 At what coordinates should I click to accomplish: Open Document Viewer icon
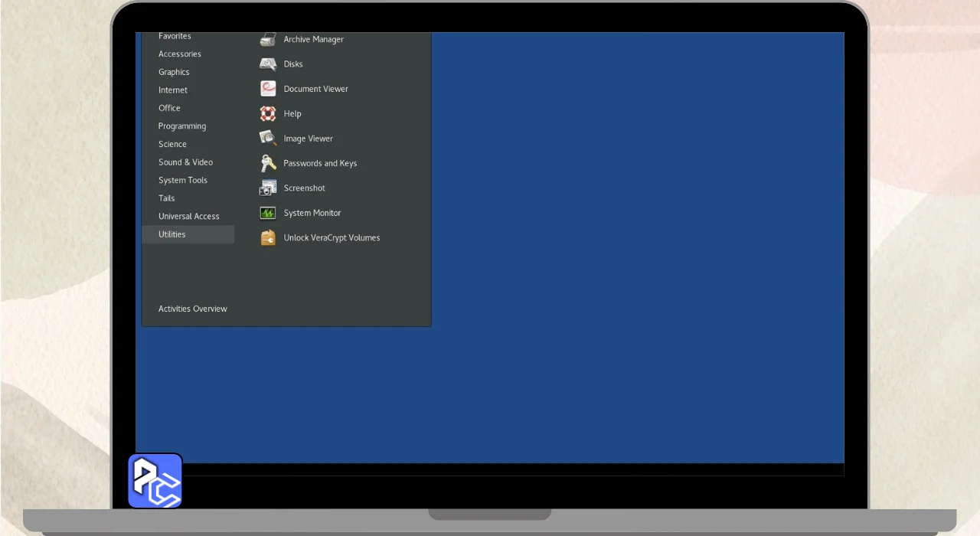(x=268, y=89)
